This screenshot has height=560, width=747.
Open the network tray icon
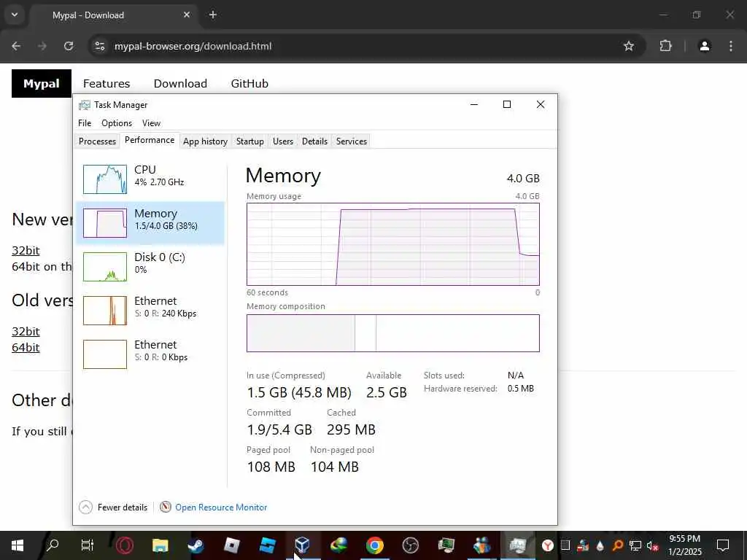click(635, 545)
